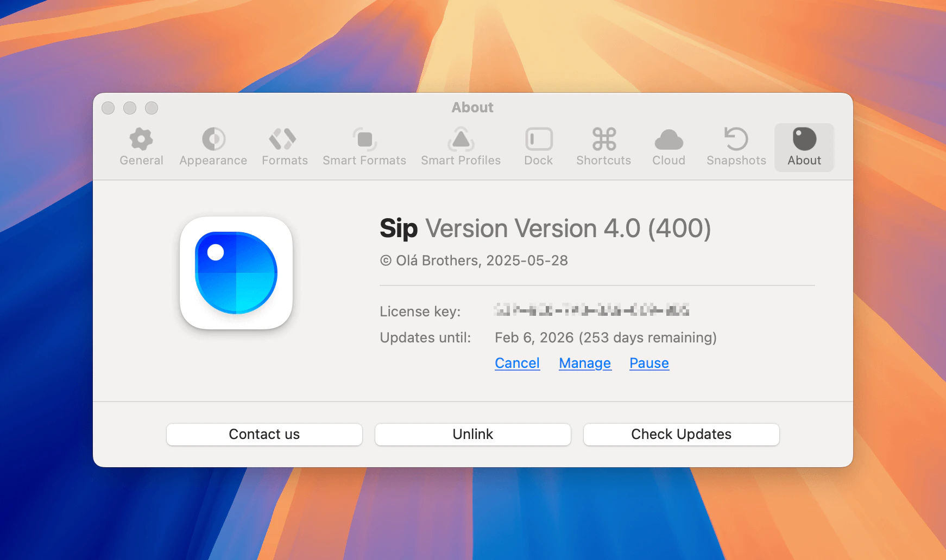
Task: Click the Check Updates button
Action: (682, 435)
